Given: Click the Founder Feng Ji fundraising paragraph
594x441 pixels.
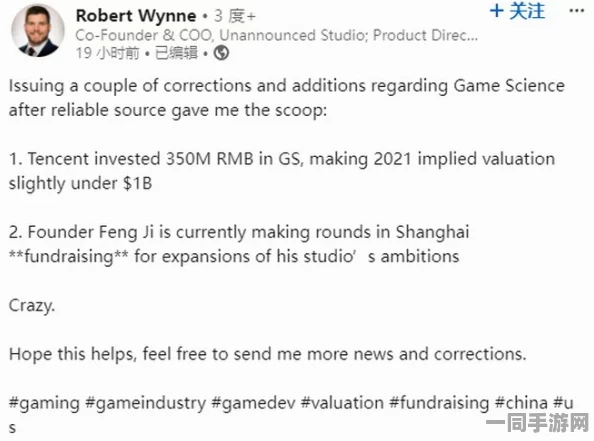Looking at the screenshot, I should point(239,244).
